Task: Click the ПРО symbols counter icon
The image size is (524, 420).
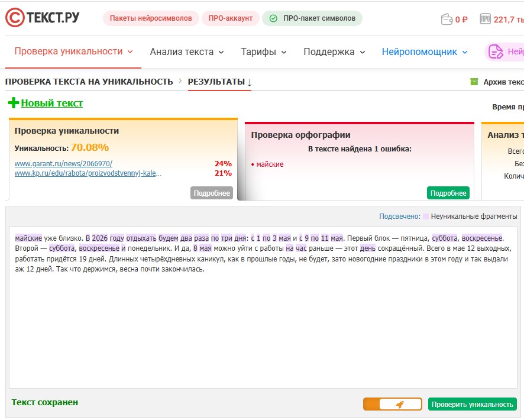Action: click(485, 19)
